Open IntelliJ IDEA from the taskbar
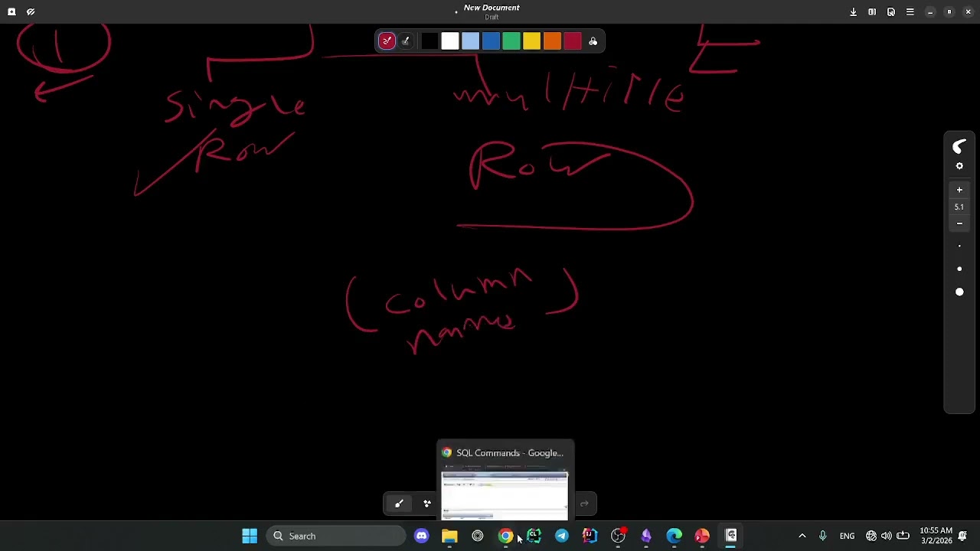 click(x=590, y=536)
